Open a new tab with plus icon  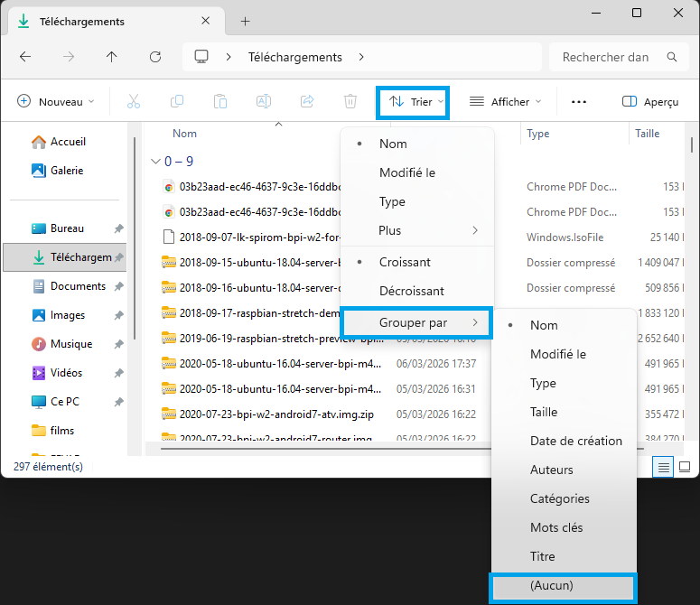pyautogui.click(x=245, y=21)
